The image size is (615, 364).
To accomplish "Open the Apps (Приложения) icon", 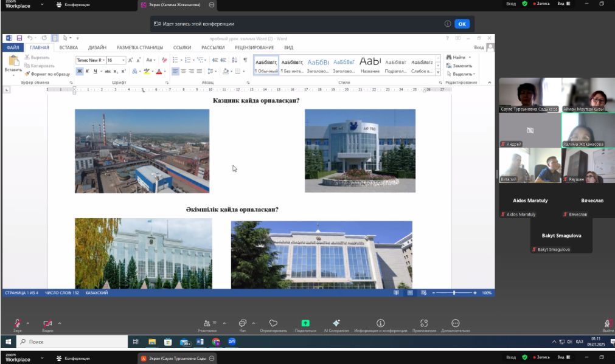I will click(424, 323).
